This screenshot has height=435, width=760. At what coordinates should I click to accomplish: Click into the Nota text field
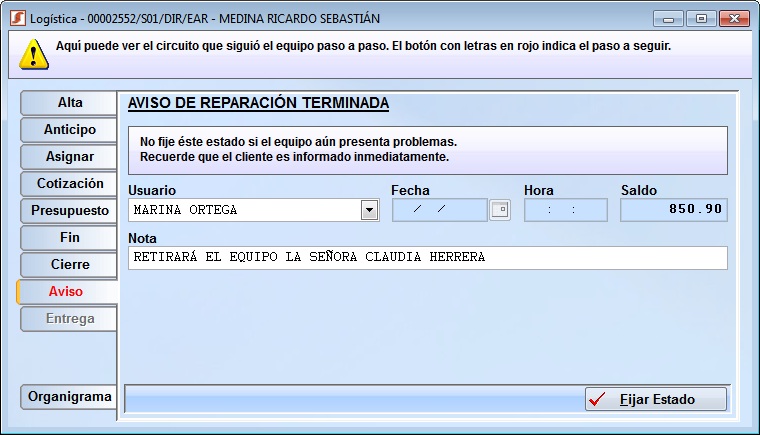(x=427, y=258)
